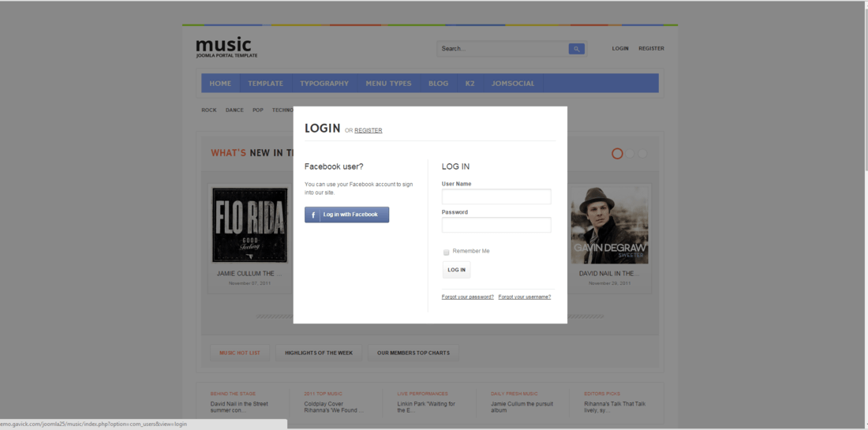
Task: Choose the DANCE genre link
Action: (x=234, y=110)
